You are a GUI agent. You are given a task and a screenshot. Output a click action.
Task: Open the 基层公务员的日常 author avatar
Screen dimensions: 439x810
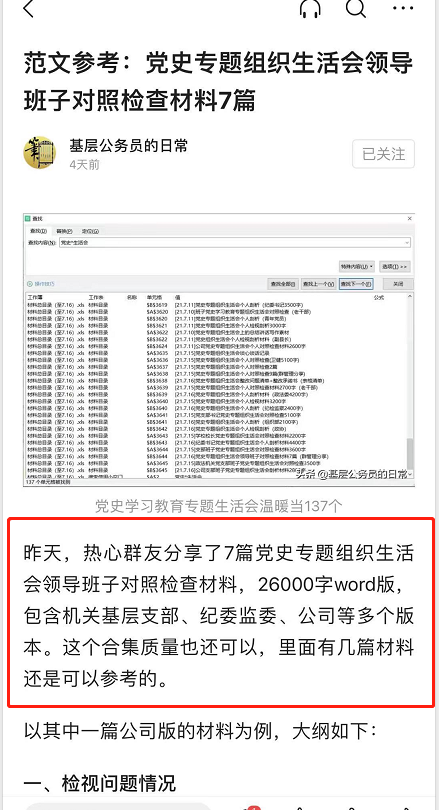tap(40, 152)
